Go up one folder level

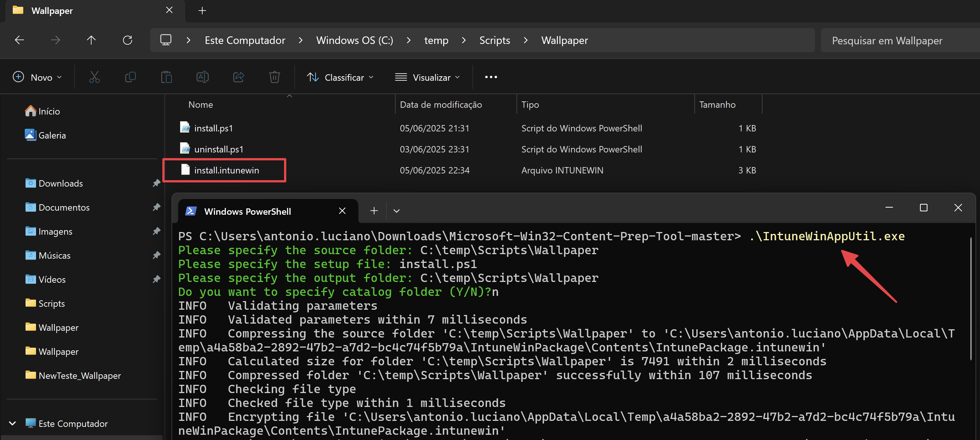tap(91, 40)
